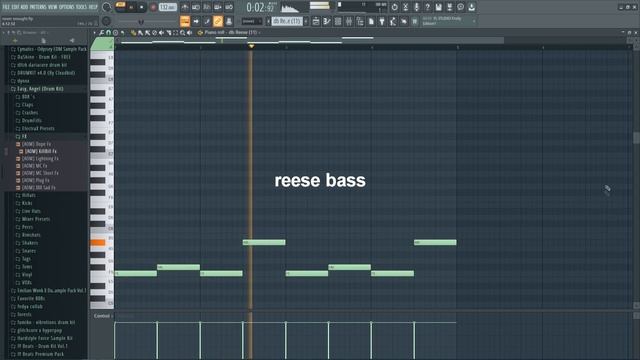Click the Save project floppy icon
The width and height of the screenshot is (640, 360).
438,7
